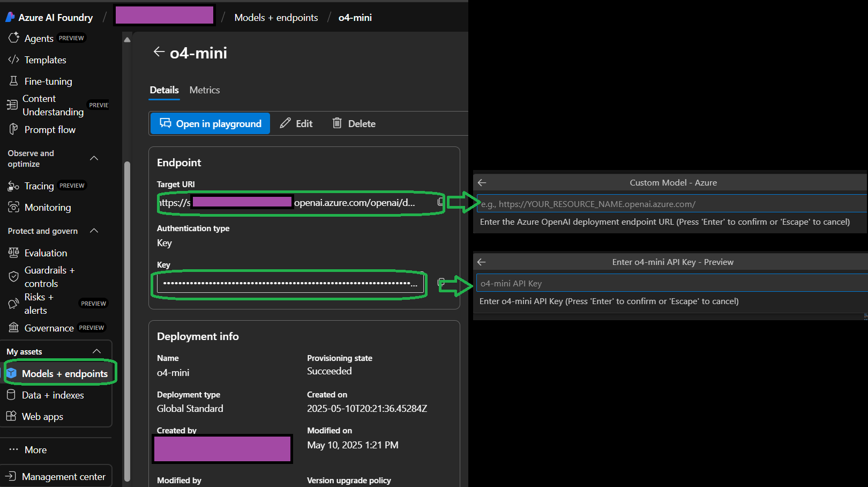Select the Risks + alerts icon
The image size is (868, 487).
[13, 304]
